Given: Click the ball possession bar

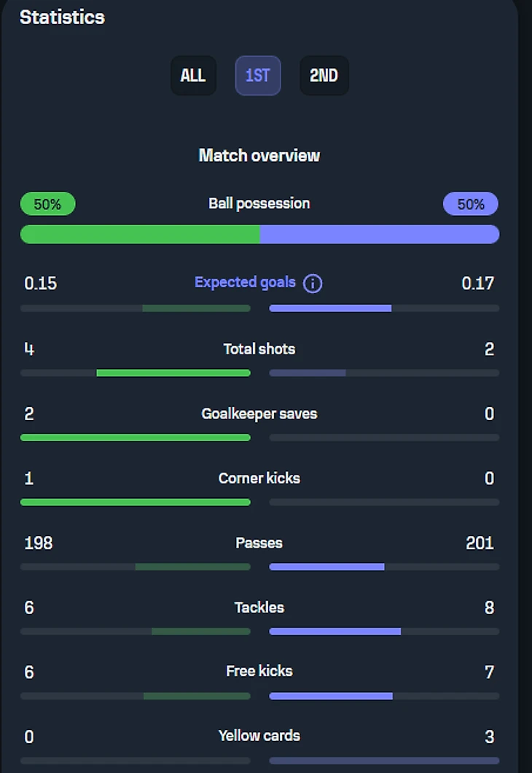Looking at the screenshot, I should (x=259, y=234).
